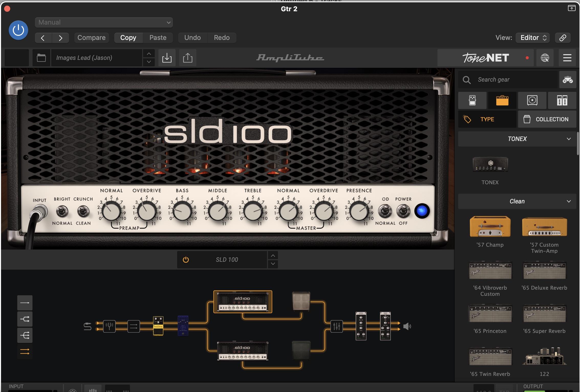Select the '65 Twin Reverb amp
Screen dimensions: 580x392
490,356
